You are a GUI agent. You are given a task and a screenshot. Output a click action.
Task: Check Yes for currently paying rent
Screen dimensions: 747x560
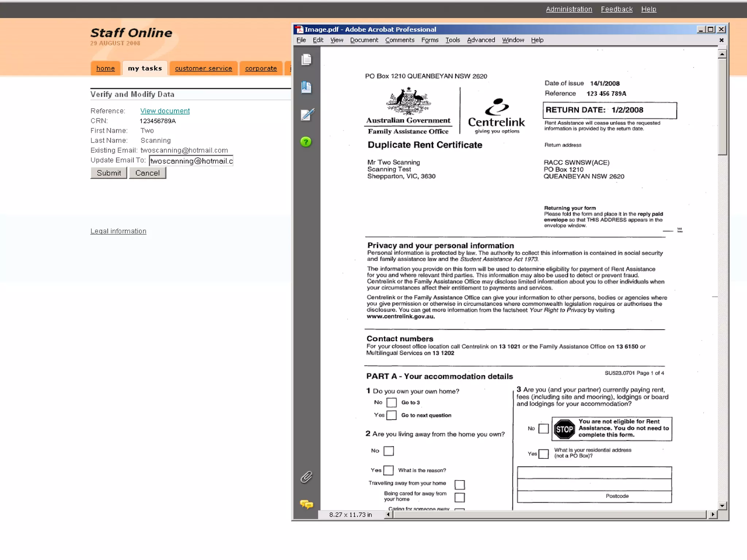pyautogui.click(x=543, y=454)
